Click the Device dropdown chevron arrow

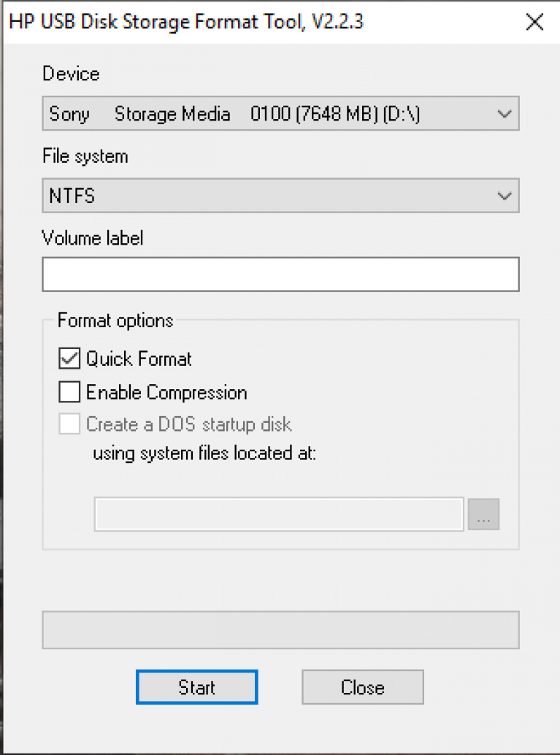point(504,113)
